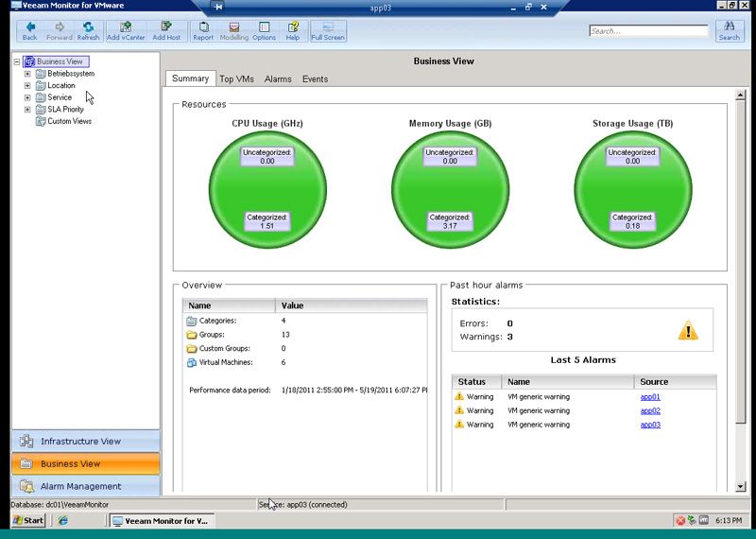Click the vertical scrollbar thumb
This screenshot has height=539, width=756.
click(x=741, y=262)
